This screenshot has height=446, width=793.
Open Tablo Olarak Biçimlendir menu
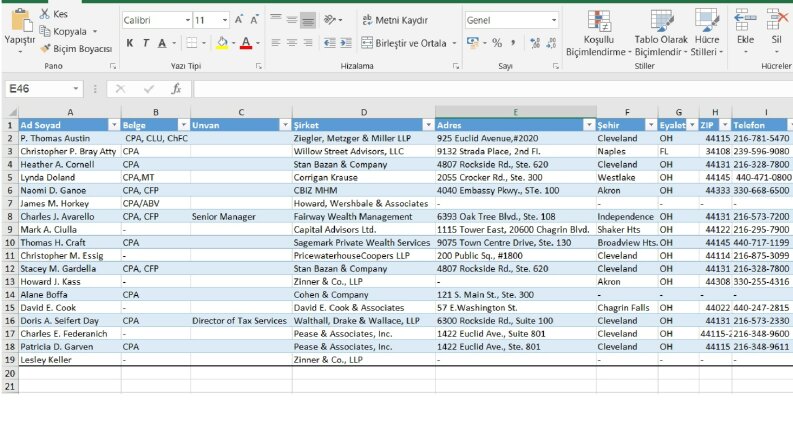pos(661,33)
